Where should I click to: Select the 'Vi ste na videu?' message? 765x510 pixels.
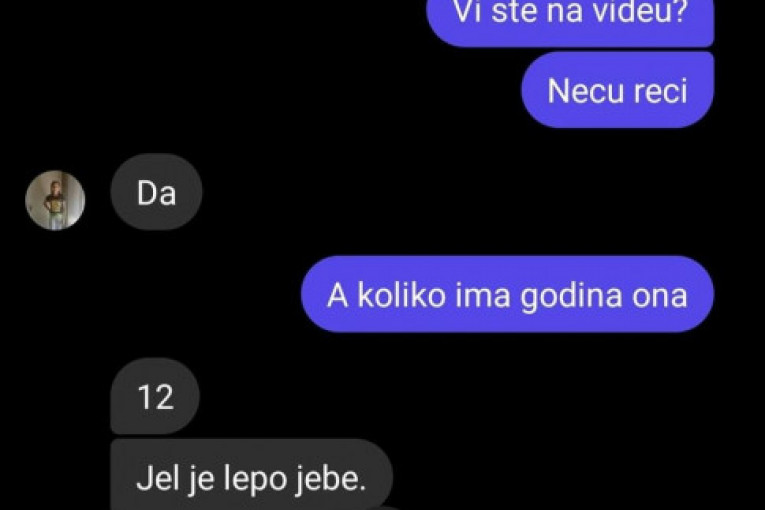(570, 20)
